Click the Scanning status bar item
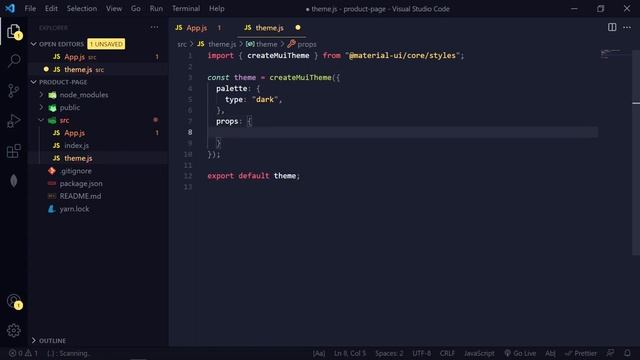The width and height of the screenshot is (640, 360). pyautogui.click(x=68, y=353)
